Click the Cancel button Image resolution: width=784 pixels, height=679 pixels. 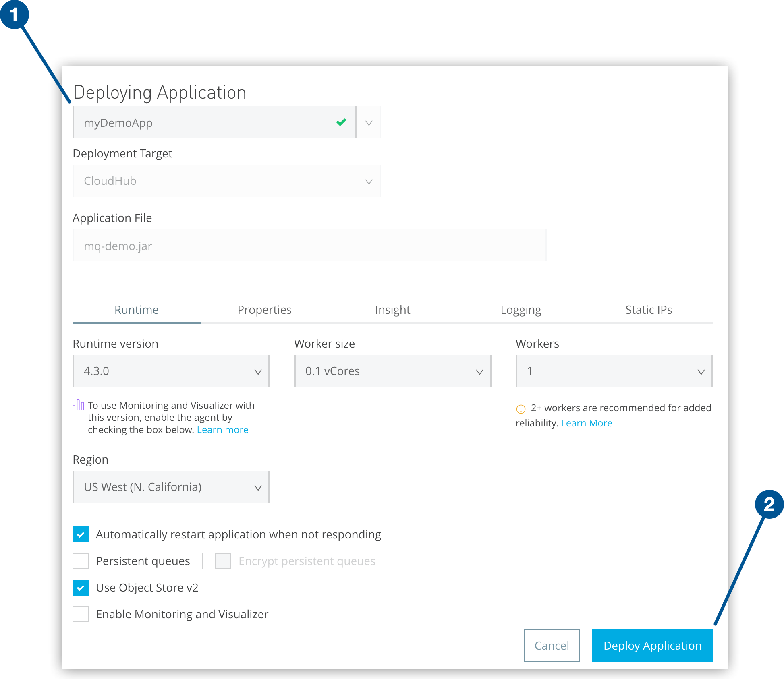coord(552,646)
